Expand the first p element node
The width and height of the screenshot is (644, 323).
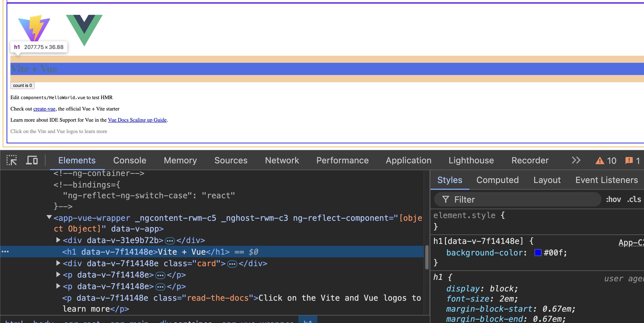coord(58,274)
